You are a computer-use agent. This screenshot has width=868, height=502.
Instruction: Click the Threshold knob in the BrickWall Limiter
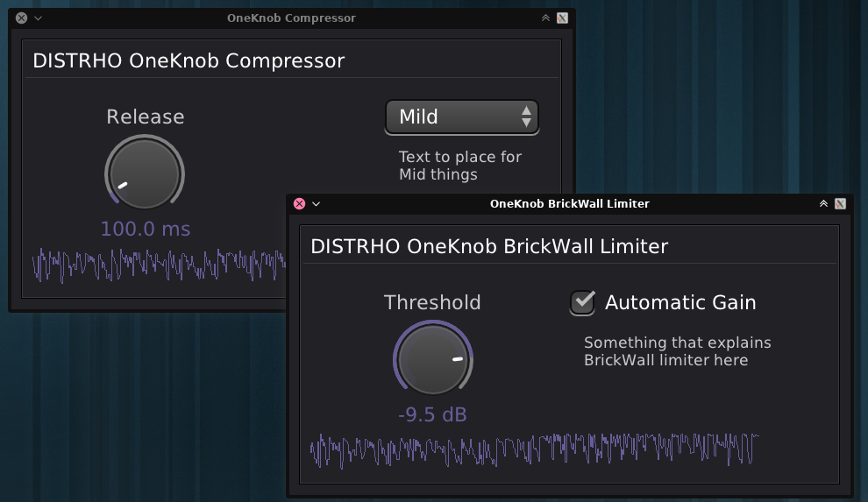[x=433, y=358]
